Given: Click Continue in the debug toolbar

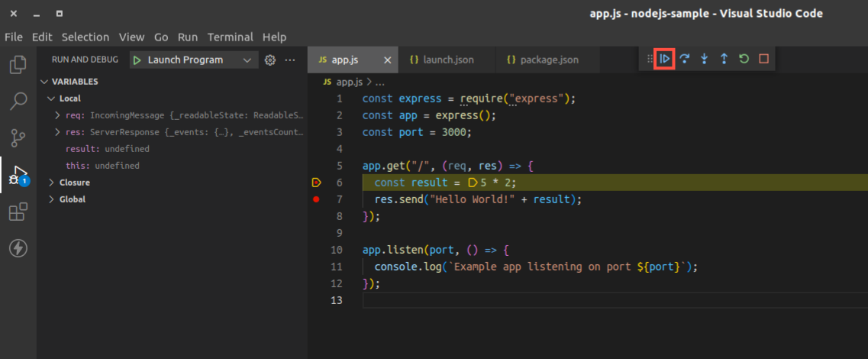Looking at the screenshot, I should tap(665, 59).
